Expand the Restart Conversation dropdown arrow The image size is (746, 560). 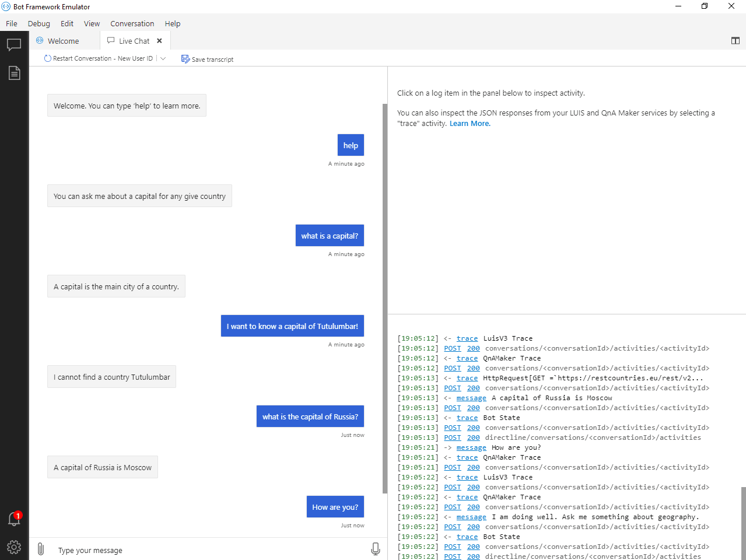click(x=163, y=58)
